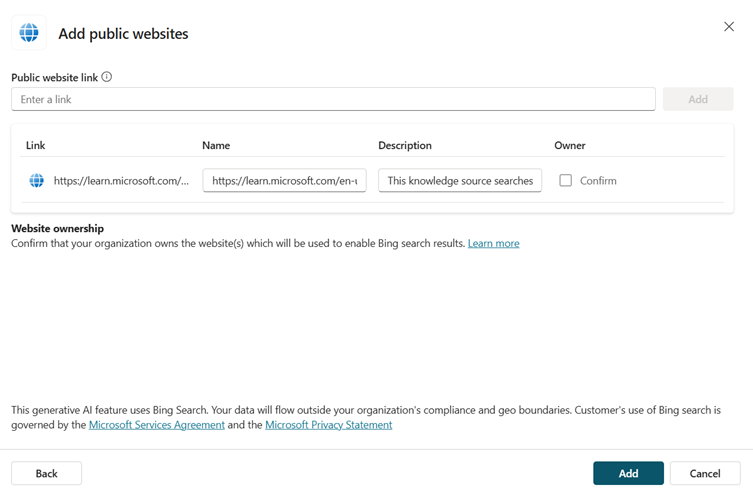Viewport: 753px width, 495px height.
Task: Click the Owner column header
Action: [x=570, y=145]
